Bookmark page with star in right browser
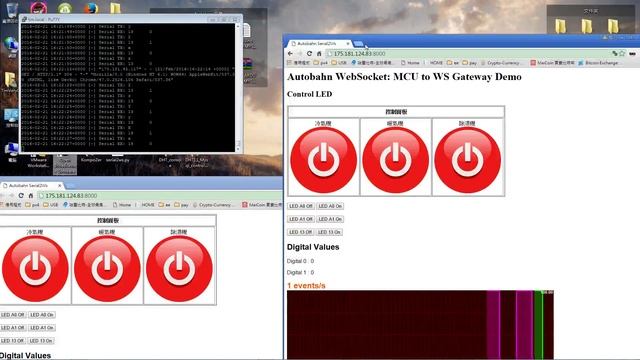The image size is (640, 360). point(622,53)
